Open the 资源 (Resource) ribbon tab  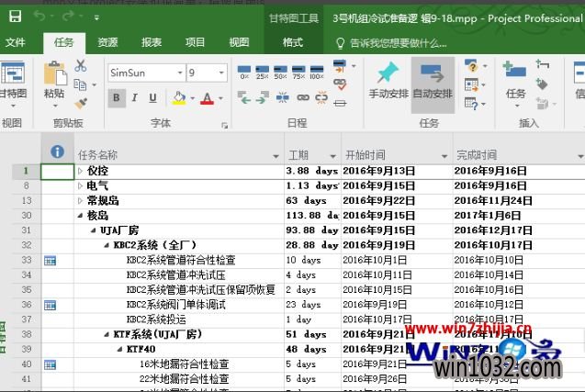pos(107,42)
